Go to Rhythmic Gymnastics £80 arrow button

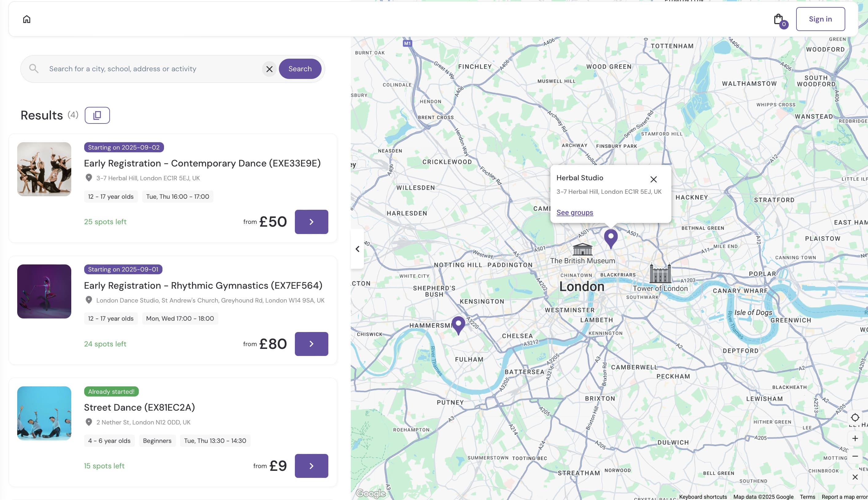[x=311, y=344]
